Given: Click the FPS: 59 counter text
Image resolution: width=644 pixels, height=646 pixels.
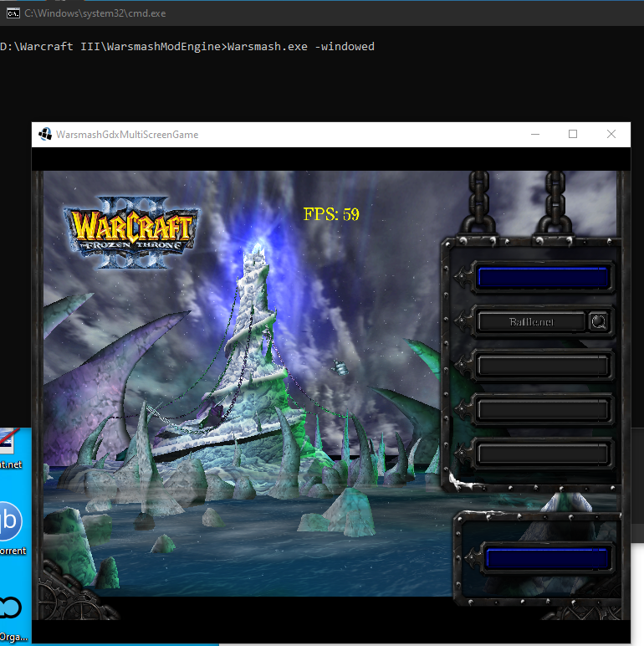Looking at the screenshot, I should pos(331,214).
